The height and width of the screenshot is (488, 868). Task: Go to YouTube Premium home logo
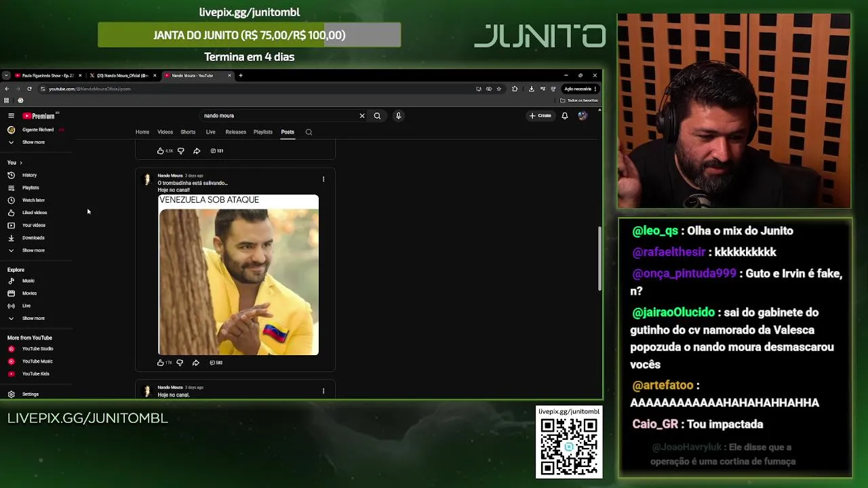click(x=39, y=116)
